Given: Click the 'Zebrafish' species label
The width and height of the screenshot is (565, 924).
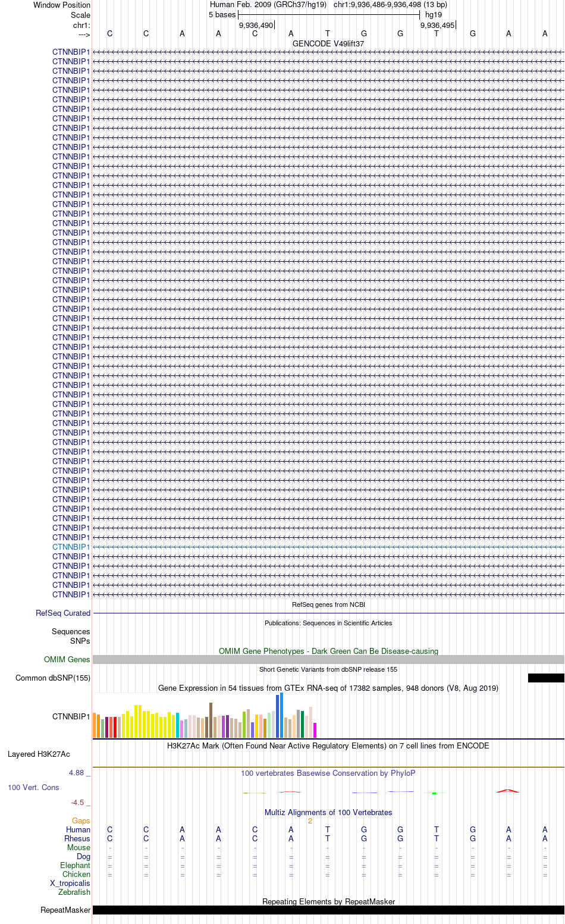Looking at the screenshot, I should click(x=74, y=892).
